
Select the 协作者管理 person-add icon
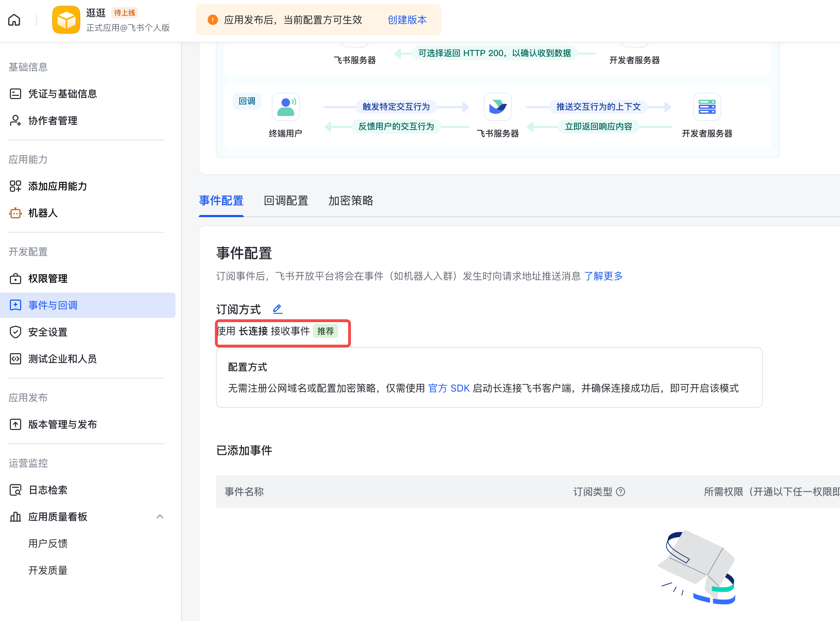click(15, 121)
